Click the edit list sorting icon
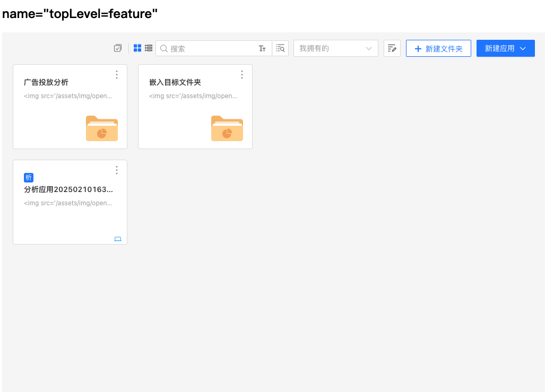Viewport: 545px width, 392px height. pos(392,48)
